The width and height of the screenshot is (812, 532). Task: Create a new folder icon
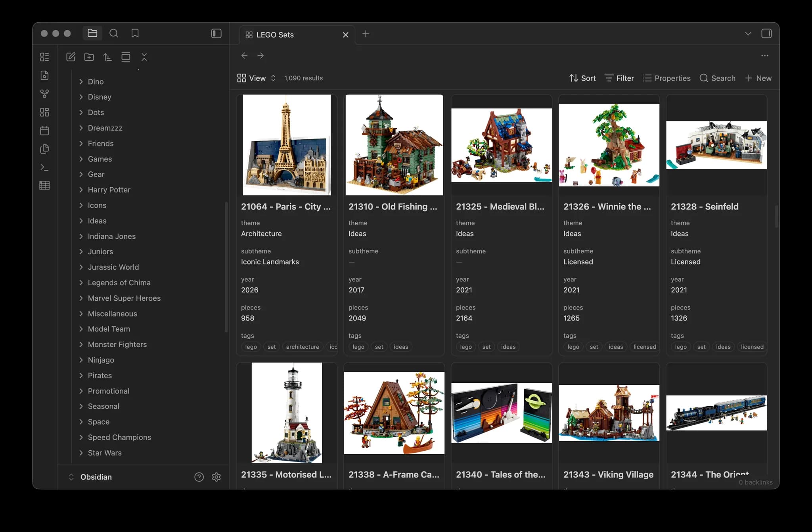tap(89, 57)
